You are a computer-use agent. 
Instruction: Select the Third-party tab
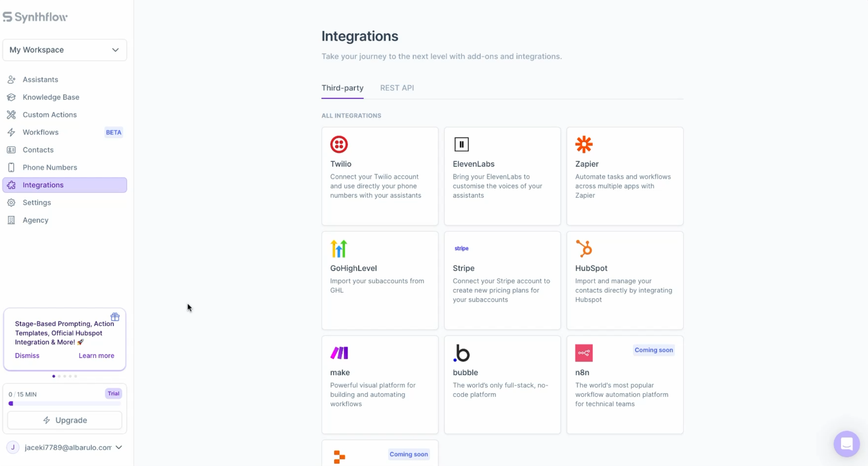coord(342,88)
